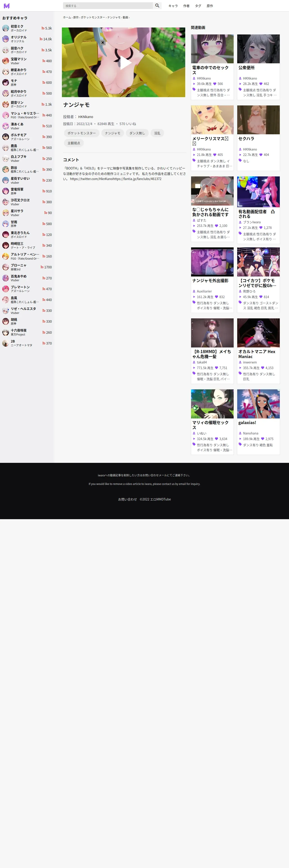
Task: Click the 結月ゆかり avatar in sidebar
Action: 6,93
